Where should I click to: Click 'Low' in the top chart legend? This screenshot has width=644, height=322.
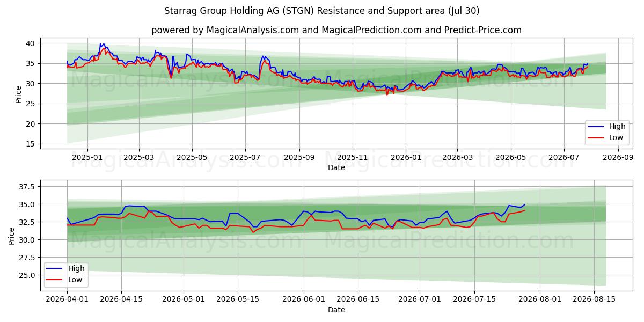(x=616, y=138)
